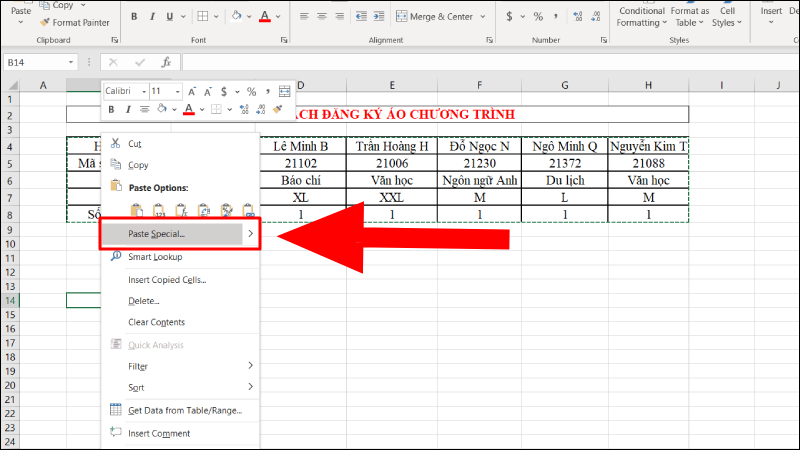Toggle Italic in the ribbon Font group
The width and height of the screenshot is (800, 450).
154,17
